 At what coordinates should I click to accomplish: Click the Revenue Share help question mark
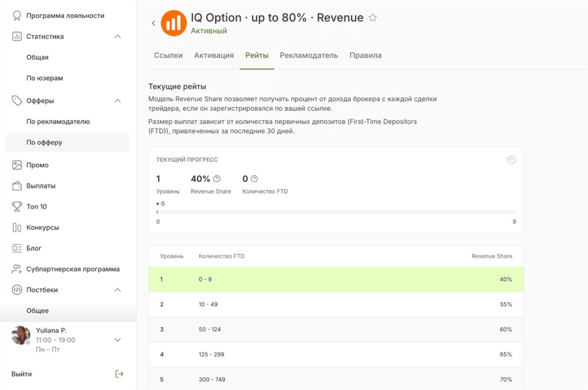coord(217,179)
